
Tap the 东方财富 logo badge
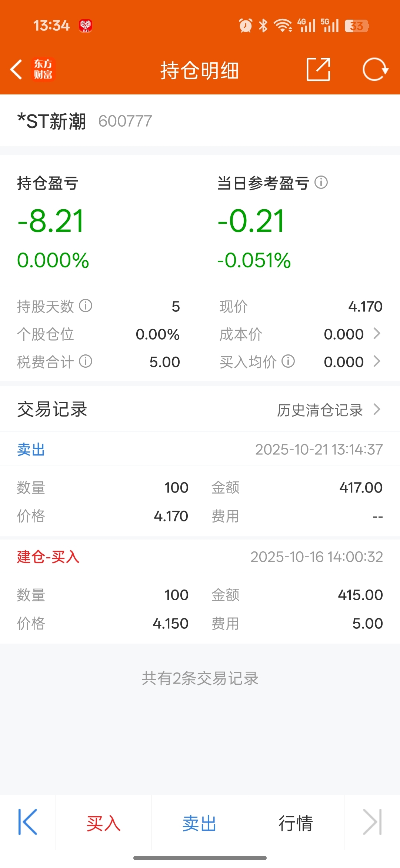43,69
